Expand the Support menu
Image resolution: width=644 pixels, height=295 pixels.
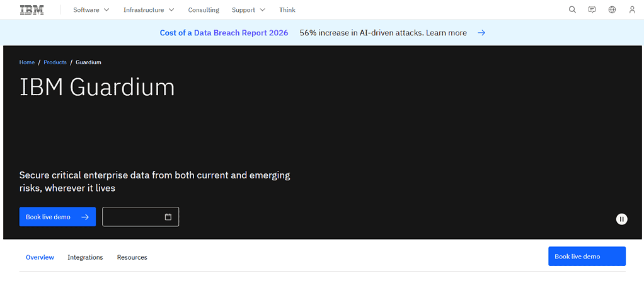pyautogui.click(x=248, y=10)
